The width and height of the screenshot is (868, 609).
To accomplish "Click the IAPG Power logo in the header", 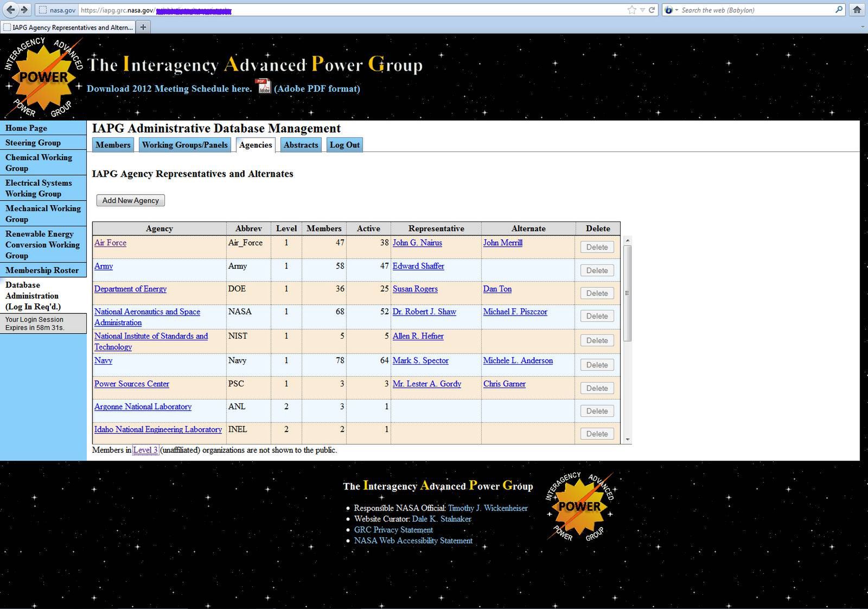I will click(43, 77).
